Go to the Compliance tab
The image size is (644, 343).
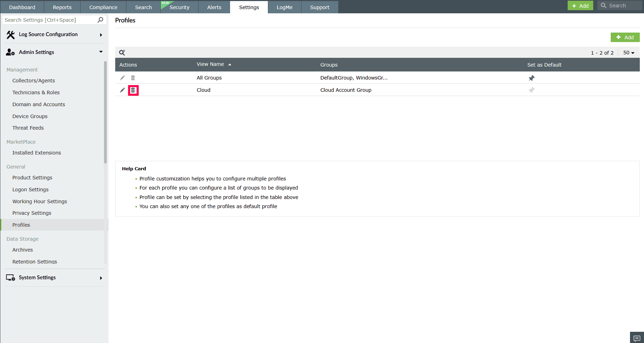[103, 7]
